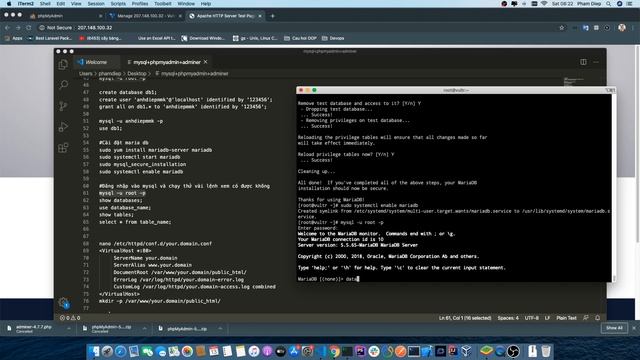Click Show All downloads button
The image size is (640, 360).
[x=614, y=328]
